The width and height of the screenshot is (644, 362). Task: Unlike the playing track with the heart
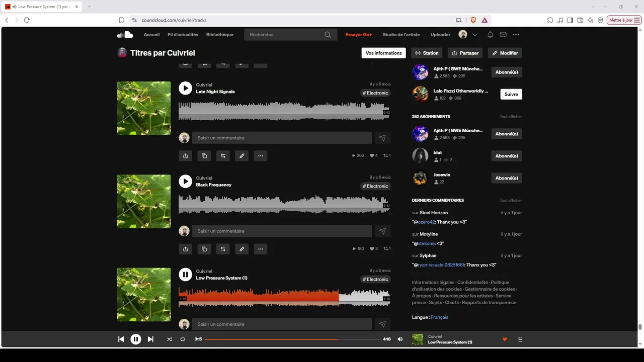coord(505,339)
